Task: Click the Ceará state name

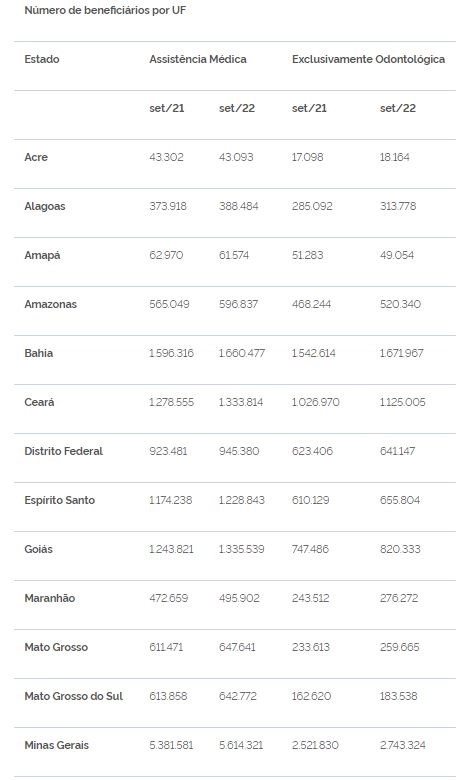Action: pyautogui.click(x=39, y=402)
